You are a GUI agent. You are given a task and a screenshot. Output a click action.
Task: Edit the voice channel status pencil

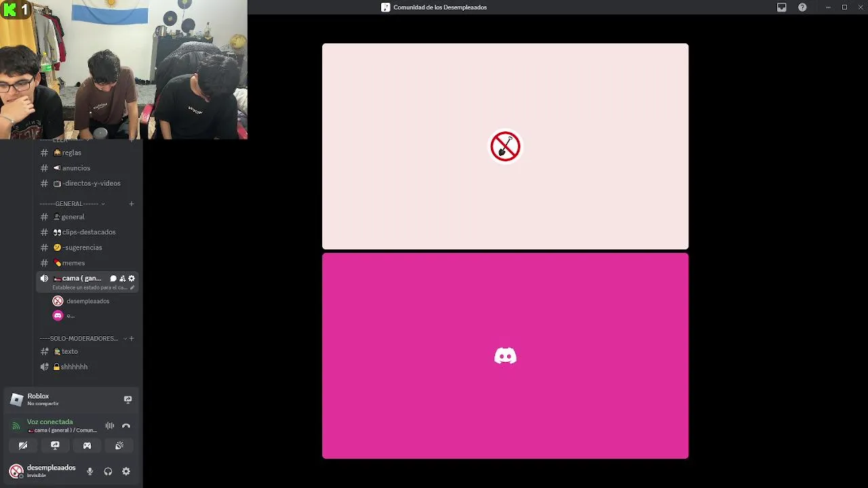point(132,287)
